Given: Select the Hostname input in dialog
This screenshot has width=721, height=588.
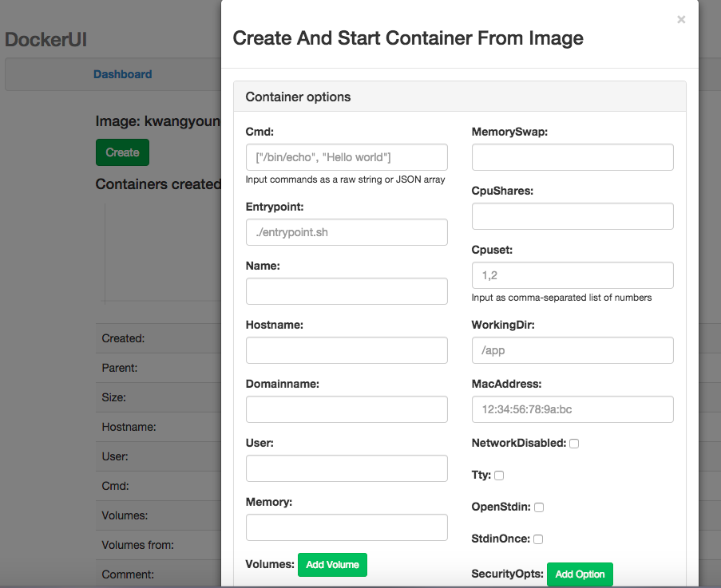Looking at the screenshot, I should pos(347,350).
